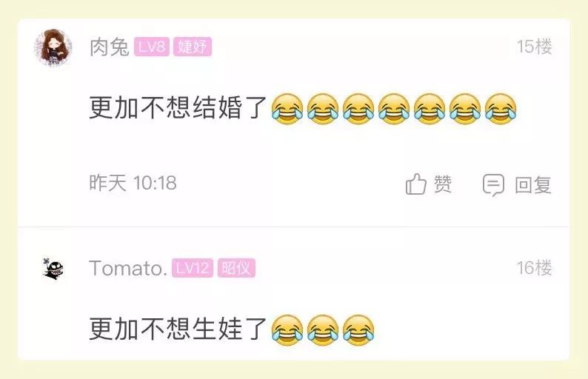Viewport: 588px width, 379px height.
Task: Select the comment text 更加不想生娃了
Action: (x=178, y=329)
